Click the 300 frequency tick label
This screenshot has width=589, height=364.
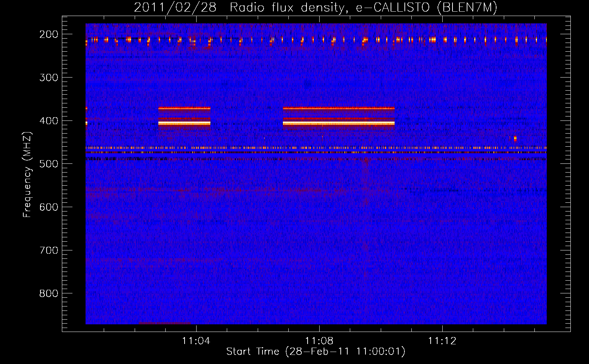pyautogui.click(x=49, y=78)
